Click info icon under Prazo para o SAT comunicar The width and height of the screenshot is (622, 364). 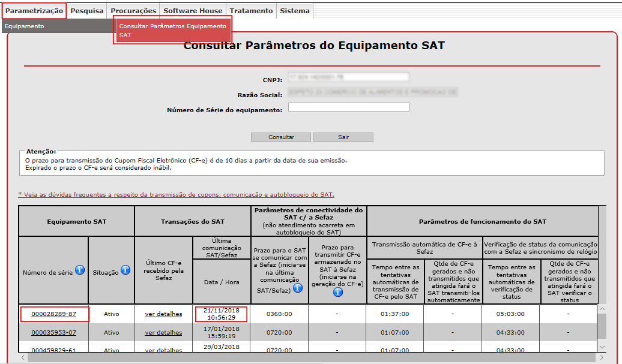pyautogui.click(x=298, y=288)
